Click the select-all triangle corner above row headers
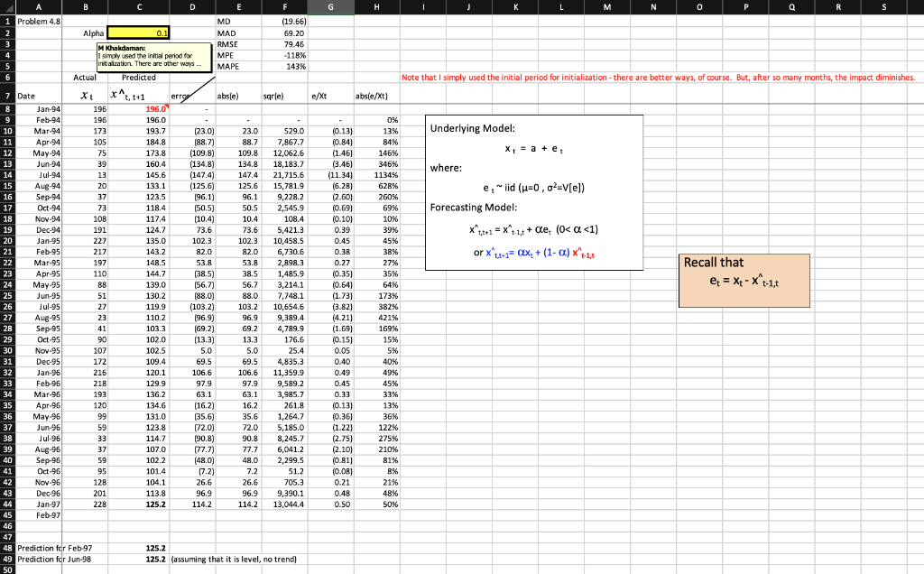The height and width of the screenshot is (574, 924). click(9, 7)
